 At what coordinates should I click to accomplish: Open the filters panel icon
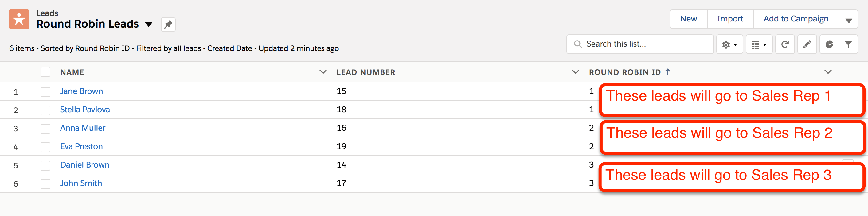coord(849,44)
